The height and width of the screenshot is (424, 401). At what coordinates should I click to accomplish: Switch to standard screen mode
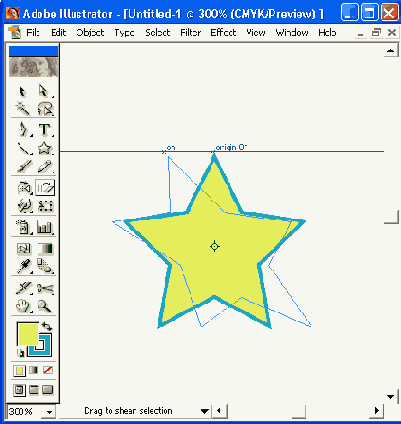(x=19, y=390)
